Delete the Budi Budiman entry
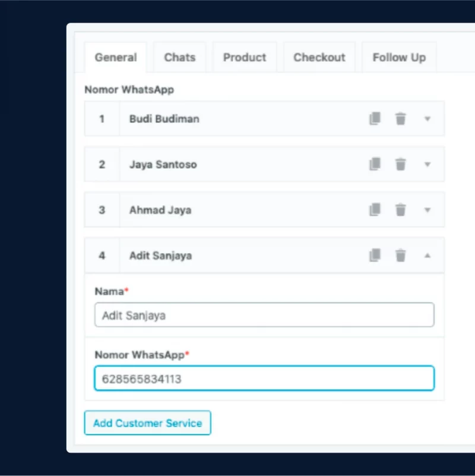 (x=400, y=118)
